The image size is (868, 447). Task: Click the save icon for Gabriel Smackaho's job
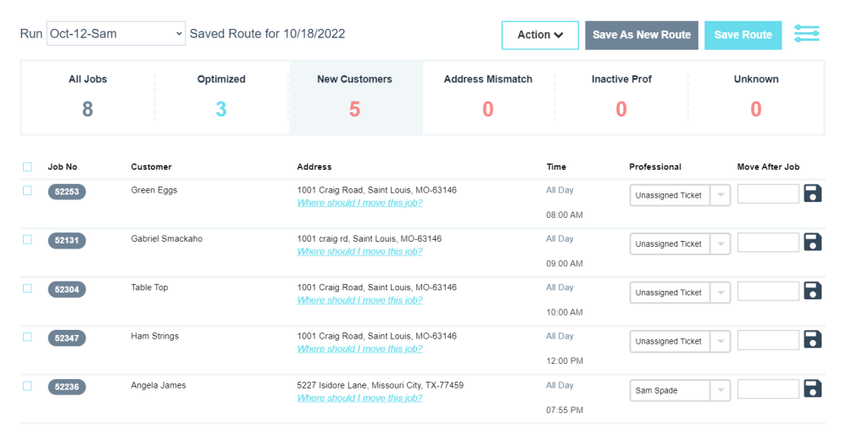(812, 243)
